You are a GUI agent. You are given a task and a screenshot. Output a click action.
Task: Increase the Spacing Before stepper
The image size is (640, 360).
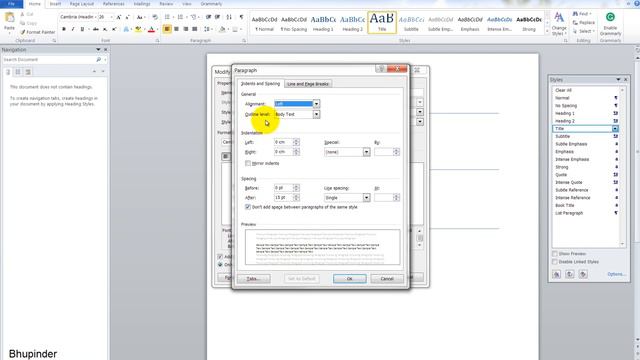pyautogui.click(x=296, y=186)
